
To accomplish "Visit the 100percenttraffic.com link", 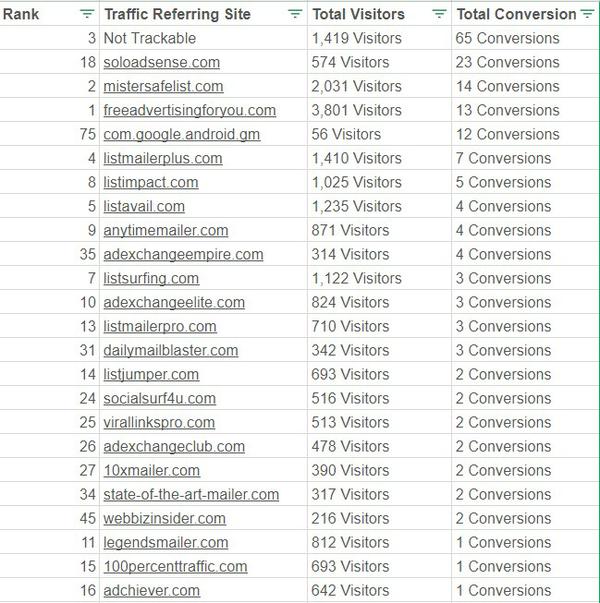I will [x=175, y=566].
